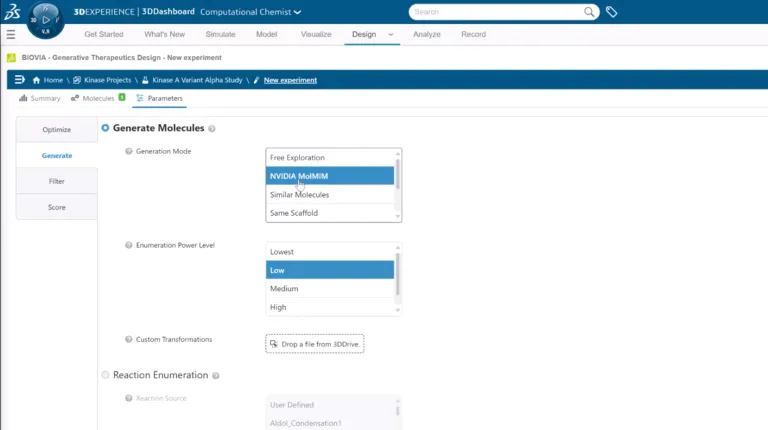Click the pencil edit icon in breadcrumb
Viewport: 768px width, 430px height.
256,80
